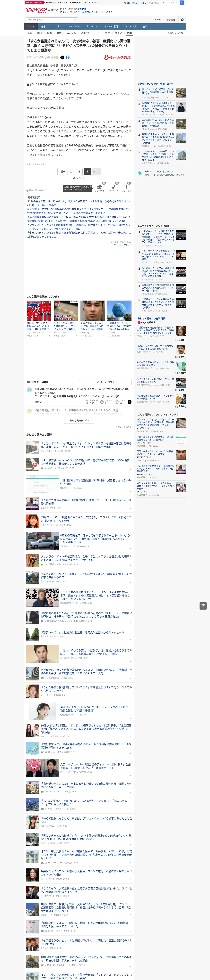Image resolution: width=210 pixels, height=980 pixels.
Task: Select the ライブ tab in dark navigation bar
Action: [x=56, y=26]
